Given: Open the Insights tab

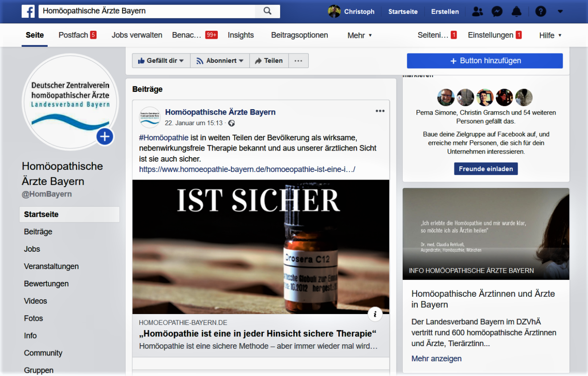Looking at the screenshot, I should point(241,35).
